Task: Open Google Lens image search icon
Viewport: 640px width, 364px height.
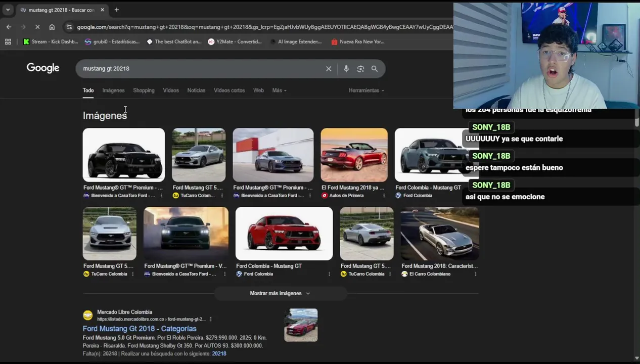Action: click(x=360, y=69)
